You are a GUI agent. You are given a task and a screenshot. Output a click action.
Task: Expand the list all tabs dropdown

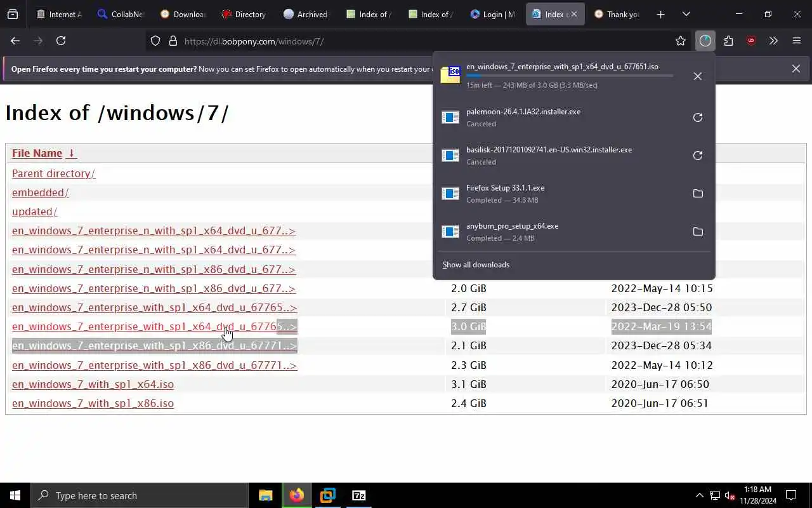[686, 14]
